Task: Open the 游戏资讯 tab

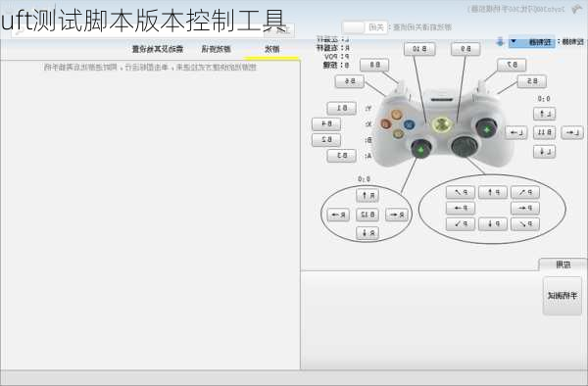Action: point(216,49)
